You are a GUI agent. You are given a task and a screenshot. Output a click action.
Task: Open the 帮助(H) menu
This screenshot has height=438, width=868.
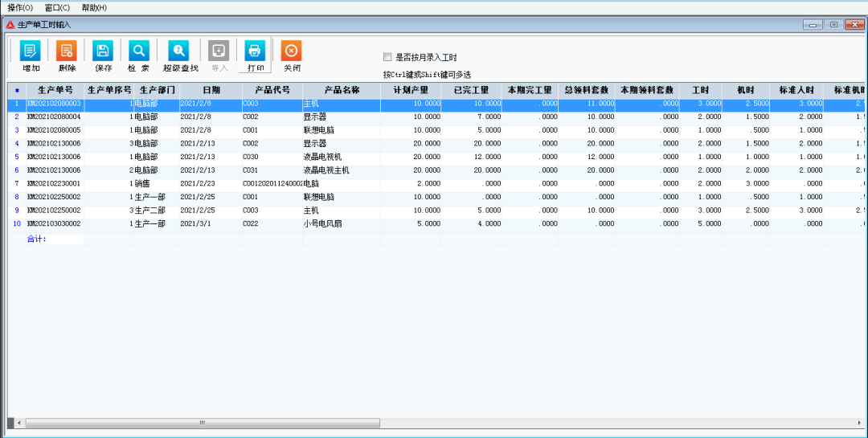point(94,7)
